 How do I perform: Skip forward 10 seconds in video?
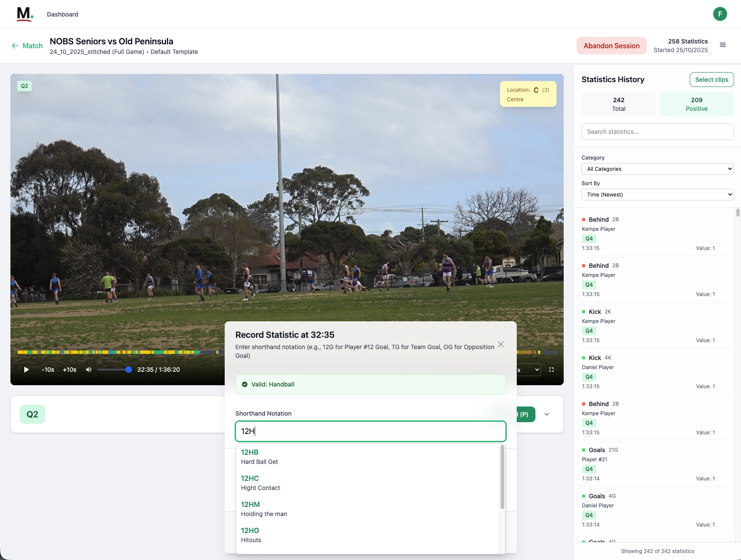[x=70, y=370]
